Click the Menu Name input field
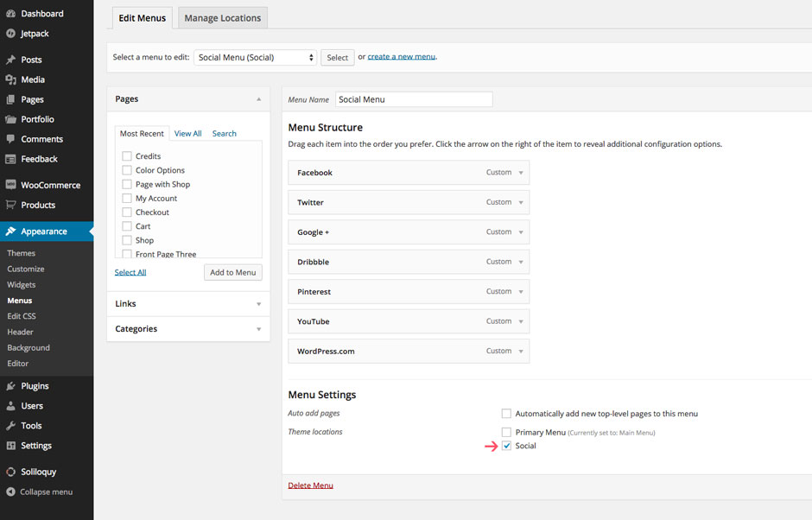 point(414,99)
